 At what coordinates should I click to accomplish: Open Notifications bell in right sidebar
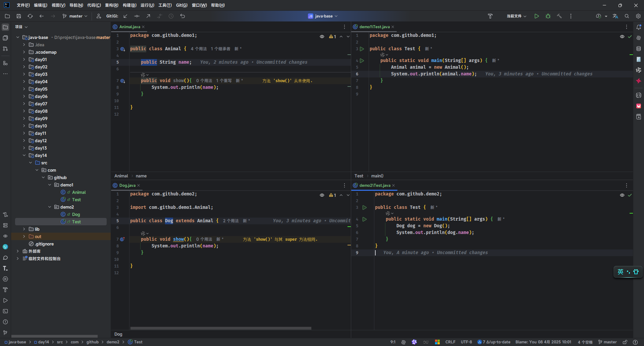click(x=639, y=27)
